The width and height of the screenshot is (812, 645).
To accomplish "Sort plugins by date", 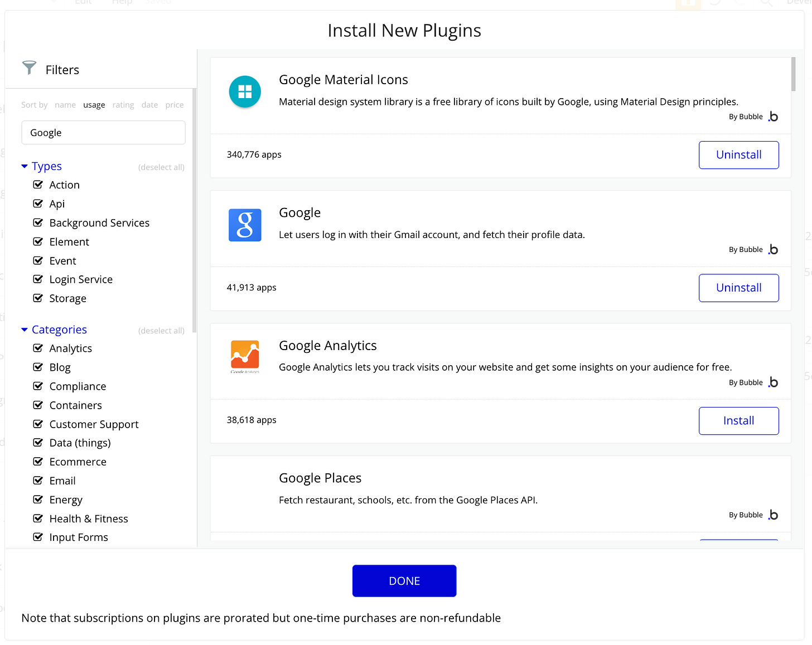I will tap(149, 105).
